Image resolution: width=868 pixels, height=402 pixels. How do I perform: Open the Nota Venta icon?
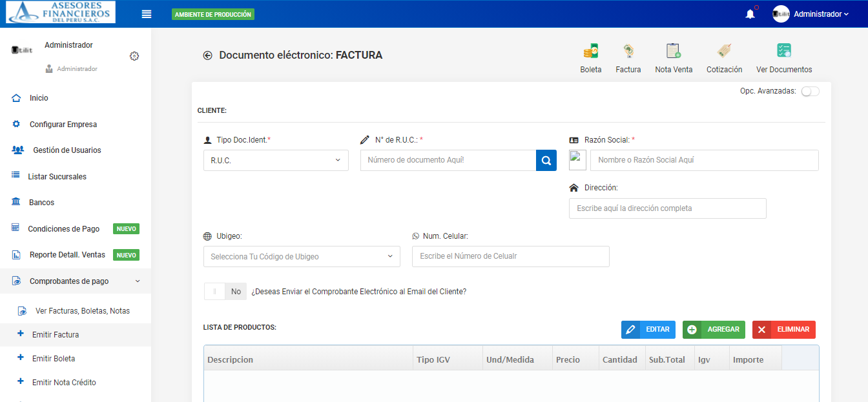(x=673, y=52)
